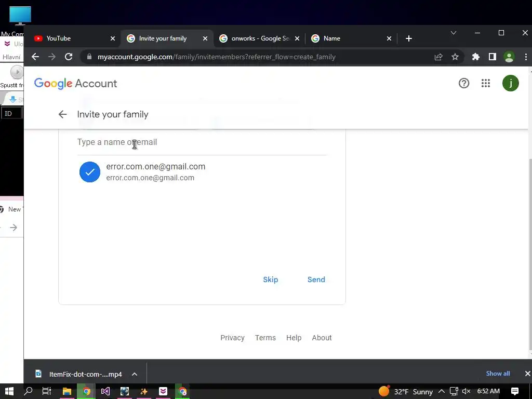Viewport: 532px width, 399px height.
Task: Click the address bar URL
Action: (217, 57)
